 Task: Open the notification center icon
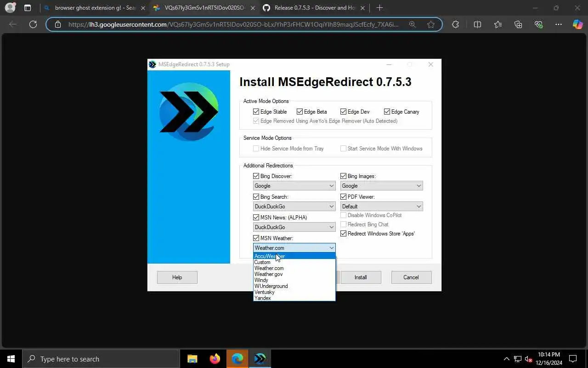point(573,359)
